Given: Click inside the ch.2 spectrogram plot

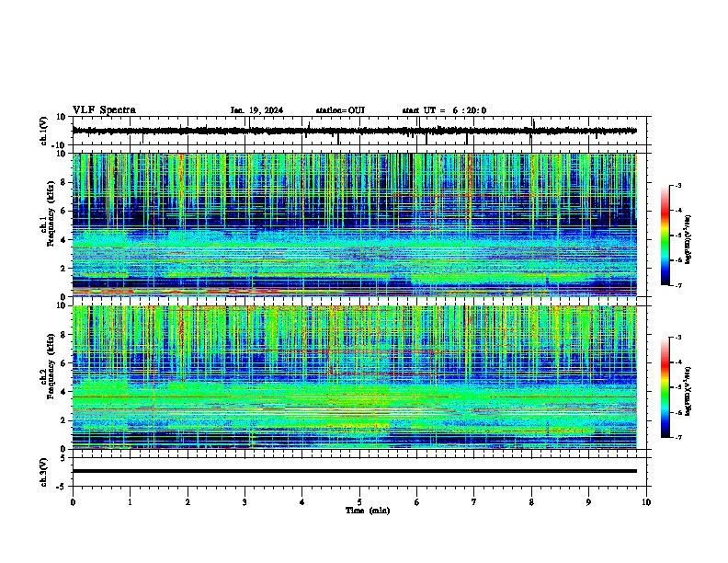Looking at the screenshot, I should point(355,377).
